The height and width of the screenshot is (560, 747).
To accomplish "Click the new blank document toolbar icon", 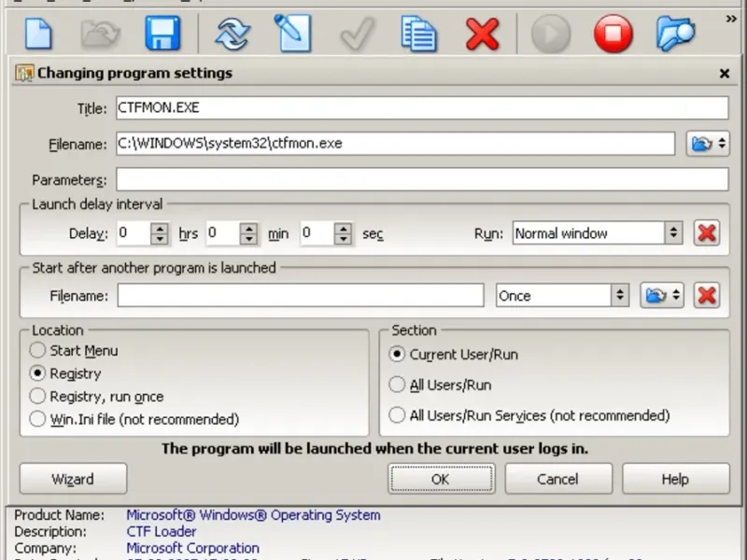I will pos(38,34).
